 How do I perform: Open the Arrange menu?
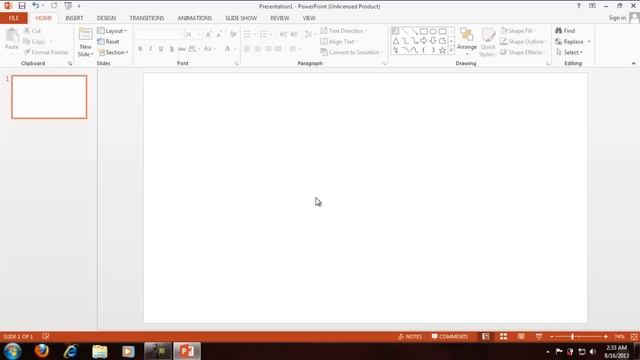(x=467, y=42)
